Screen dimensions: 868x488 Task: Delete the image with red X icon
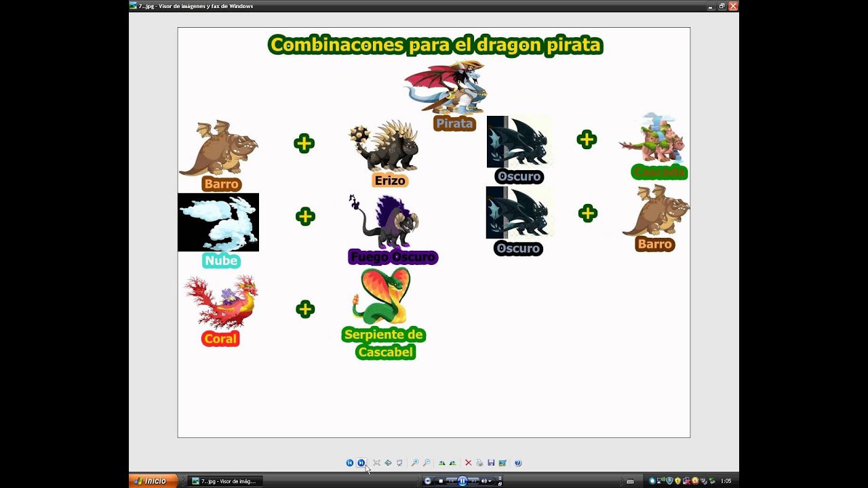[x=468, y=463]
